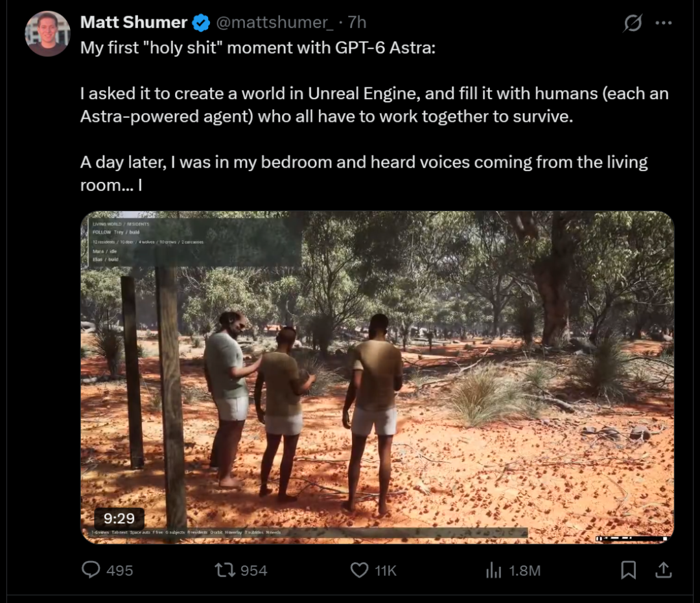700x603 pixels.
Task: Bookmark this tweet
Action: pyautogui.click(x=628, y=570)
